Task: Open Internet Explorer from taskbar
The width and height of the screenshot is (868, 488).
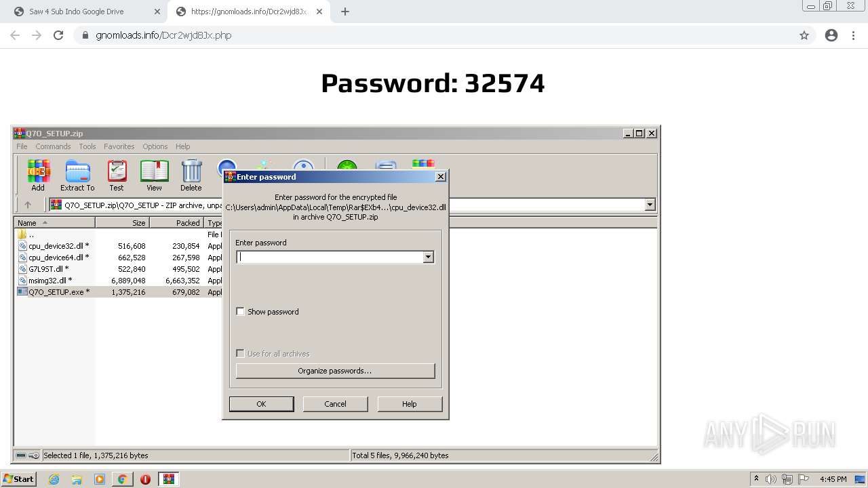Action: (x=54, y=479)
